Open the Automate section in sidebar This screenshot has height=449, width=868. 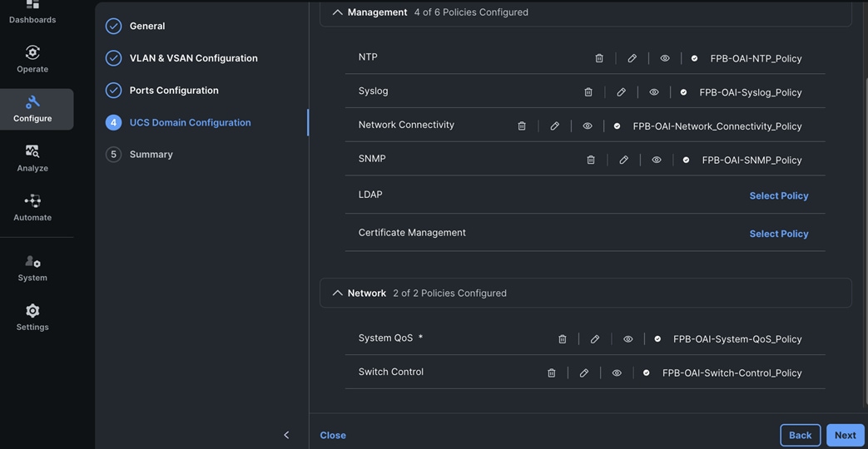(32, 208)
